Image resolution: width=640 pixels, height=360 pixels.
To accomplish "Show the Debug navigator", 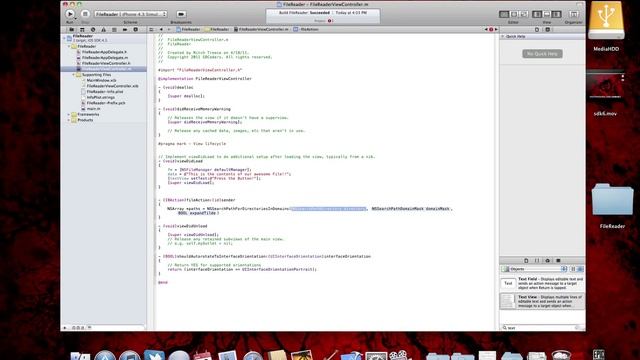I will [x=114, y=29].
